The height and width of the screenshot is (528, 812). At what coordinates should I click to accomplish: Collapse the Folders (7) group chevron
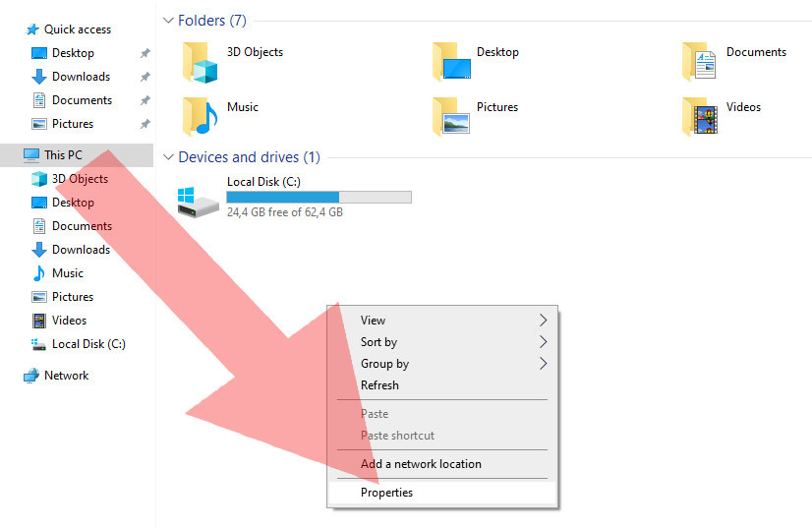168,21
